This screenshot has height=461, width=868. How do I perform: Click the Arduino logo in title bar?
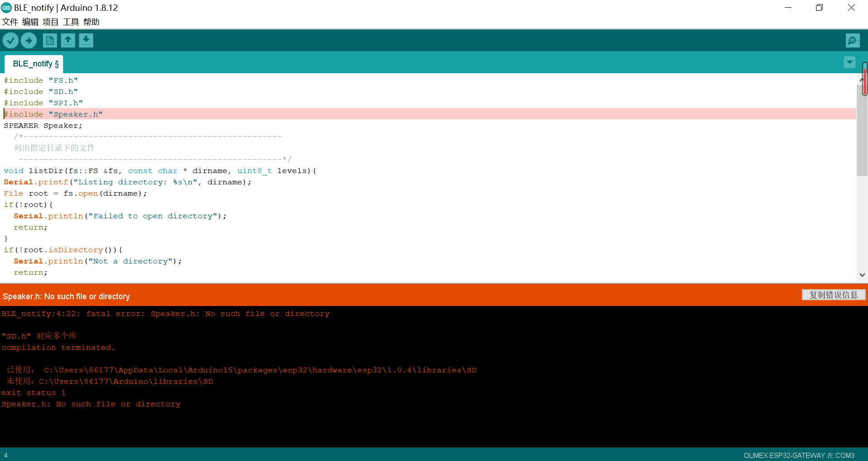(6, 8)
